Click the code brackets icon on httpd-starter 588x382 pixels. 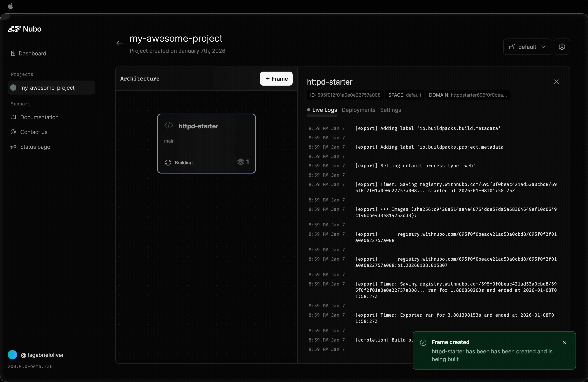click(x=169, y=125)
